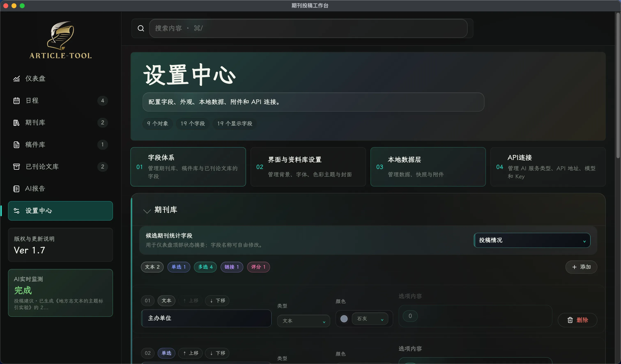Click 上移 on field 02
This screenshot has height=364, width=621.
click(190, 353)
